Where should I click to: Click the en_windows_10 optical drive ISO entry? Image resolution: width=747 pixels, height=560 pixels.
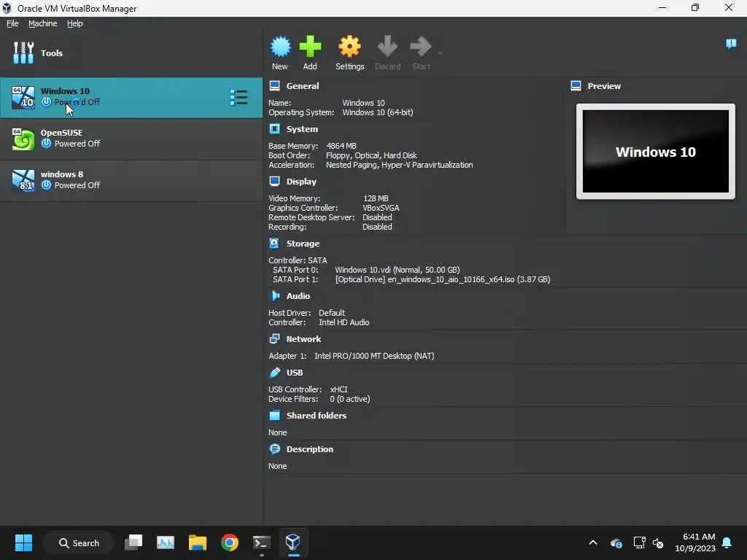(x=443, y=279)
